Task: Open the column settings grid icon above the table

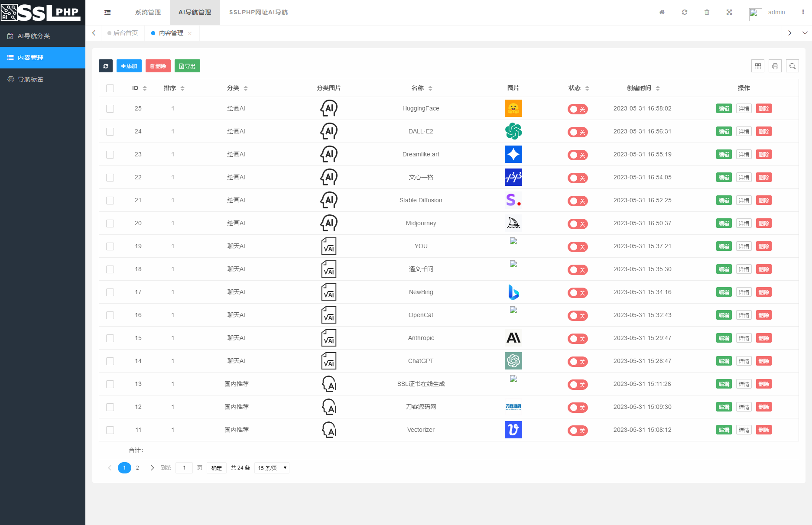Action: tap(758, 66)
